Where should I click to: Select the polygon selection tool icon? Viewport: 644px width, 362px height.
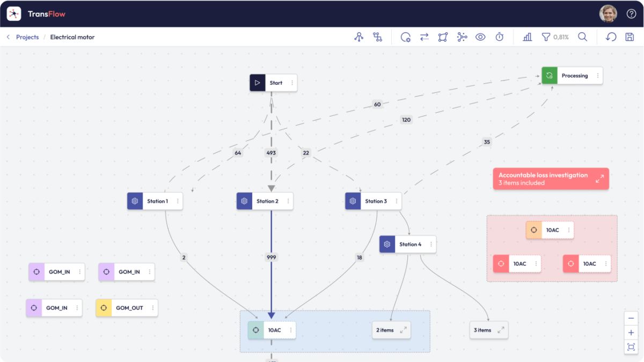point(443,37)
